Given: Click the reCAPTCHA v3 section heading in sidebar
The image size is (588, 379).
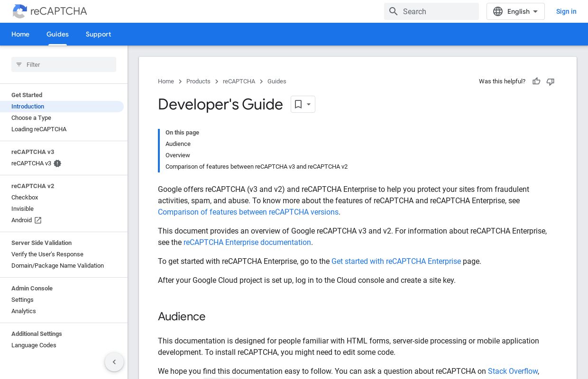Looking at the screenshot, I should point(33,152).
